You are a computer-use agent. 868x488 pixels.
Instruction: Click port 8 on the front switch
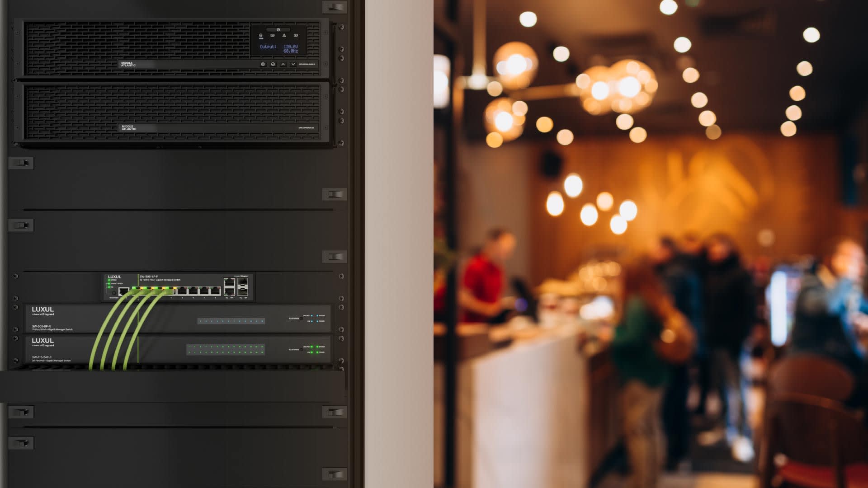click(x=215, y=291)
